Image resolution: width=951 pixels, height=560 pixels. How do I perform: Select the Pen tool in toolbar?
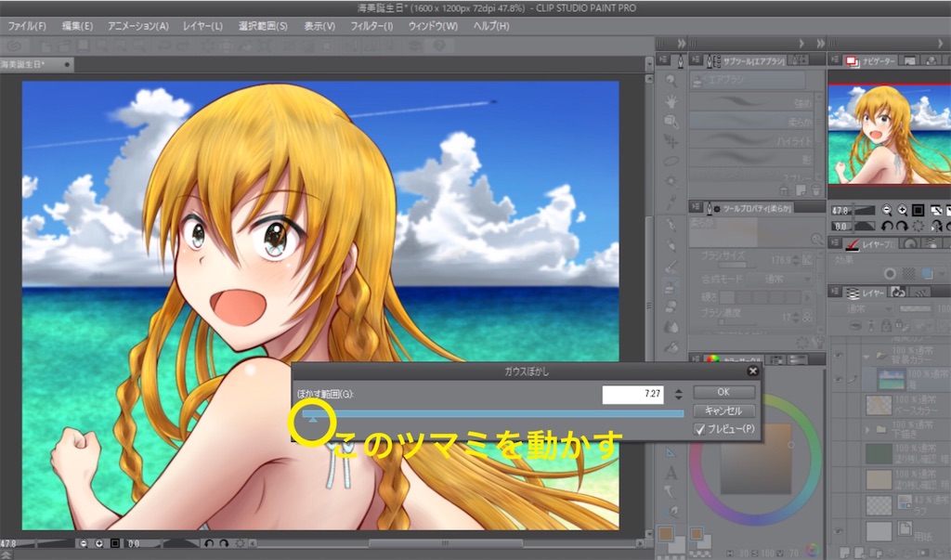tap(671, 225)
